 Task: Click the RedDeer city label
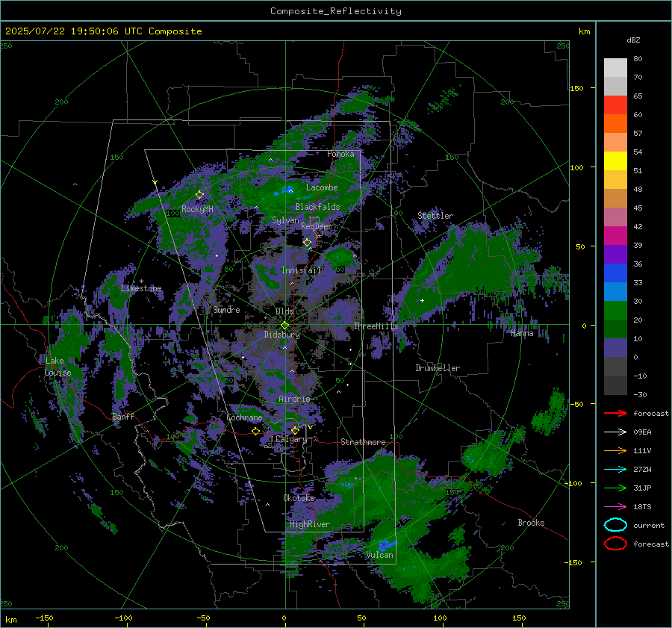coord(317,226)
